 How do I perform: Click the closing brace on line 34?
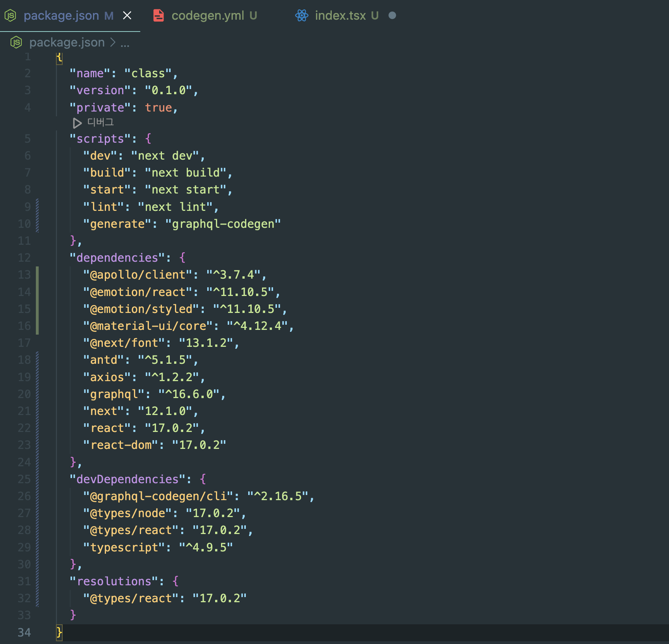59,633
